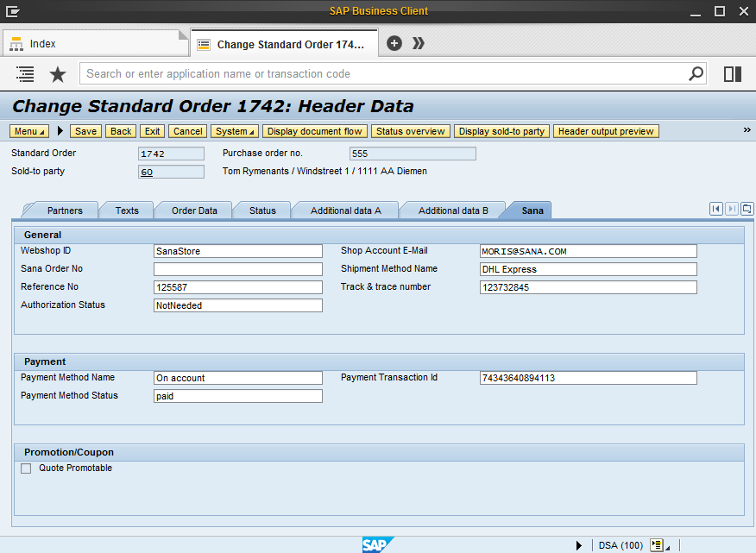Click the previous-tab arrow icon above panel

tap(715, 209)
